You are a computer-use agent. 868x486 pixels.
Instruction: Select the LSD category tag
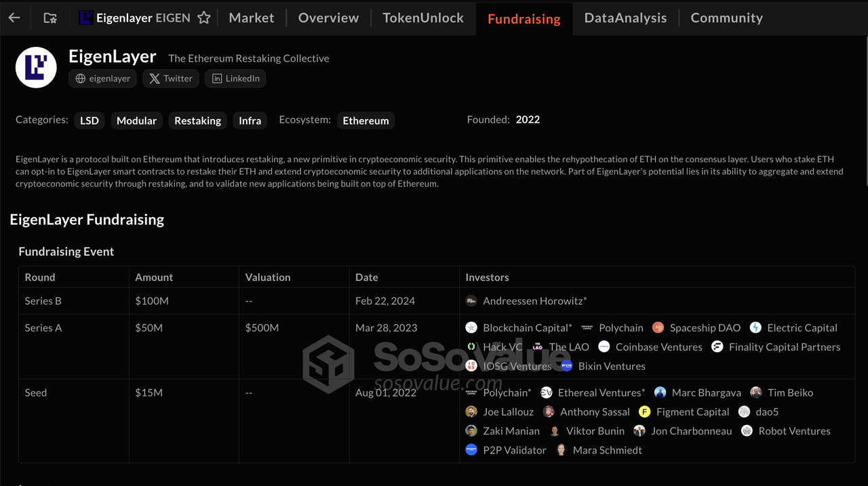point(90,121)
